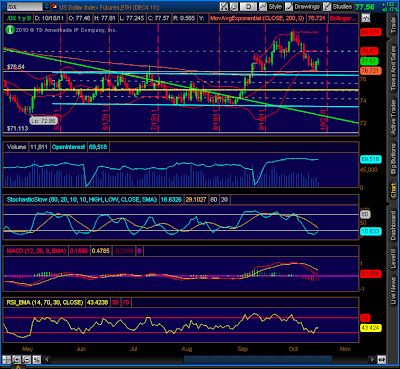Click the zoom out magnifier icon
400x369 pixels.
(27, 360)
